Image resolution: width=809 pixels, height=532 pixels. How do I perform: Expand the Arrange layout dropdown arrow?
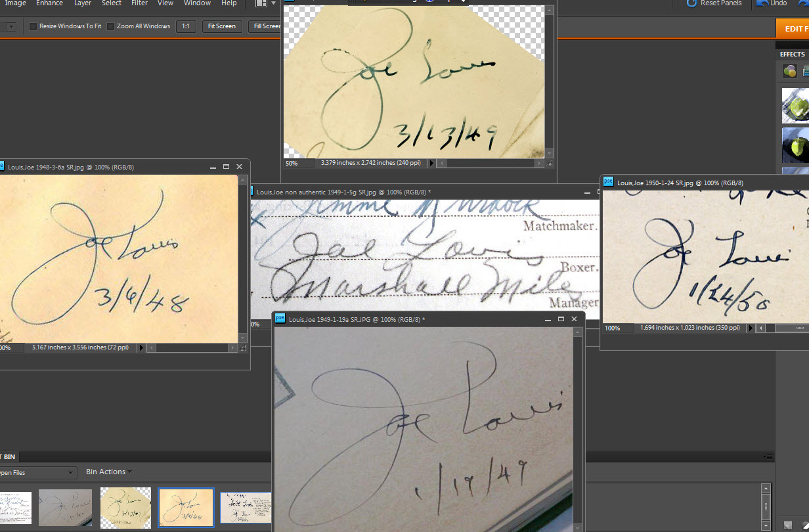[273, 3]
